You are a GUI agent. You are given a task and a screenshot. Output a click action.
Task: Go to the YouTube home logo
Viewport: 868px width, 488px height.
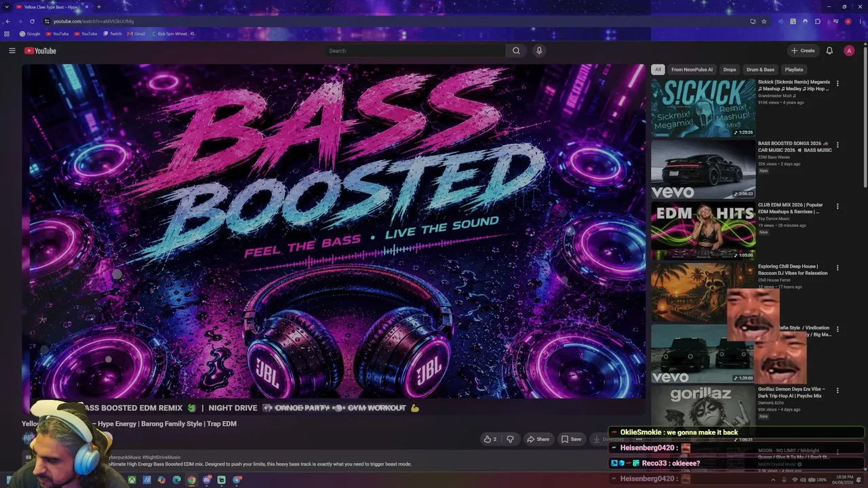pos(40,51)
